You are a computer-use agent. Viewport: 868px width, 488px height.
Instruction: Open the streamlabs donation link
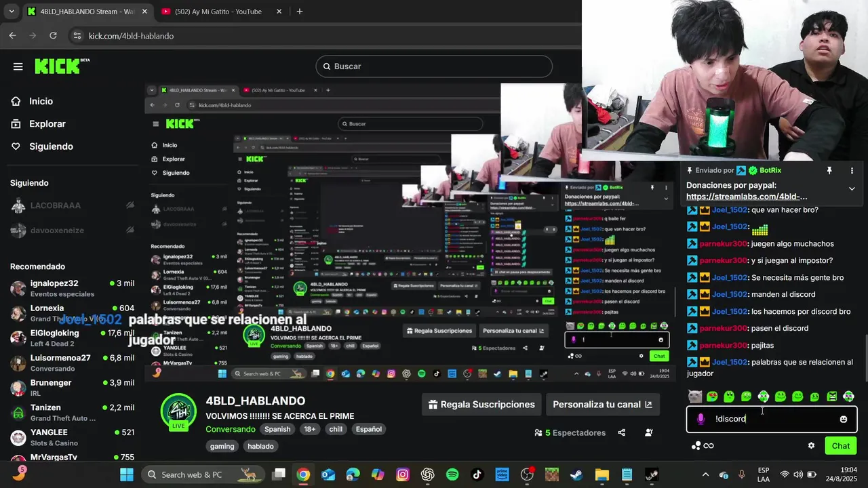pos(747,197)
